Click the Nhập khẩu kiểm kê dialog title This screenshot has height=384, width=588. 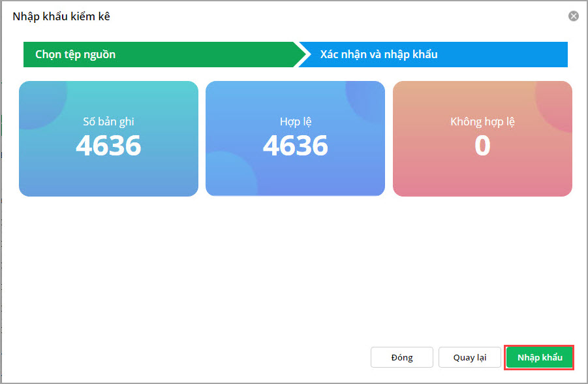(x=61, y=16)
